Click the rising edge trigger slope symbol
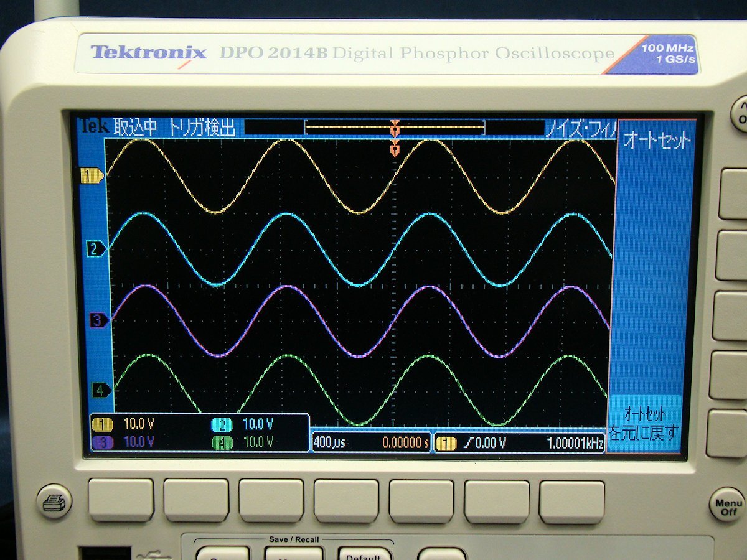The image size is (747, 560). point(468,443)
